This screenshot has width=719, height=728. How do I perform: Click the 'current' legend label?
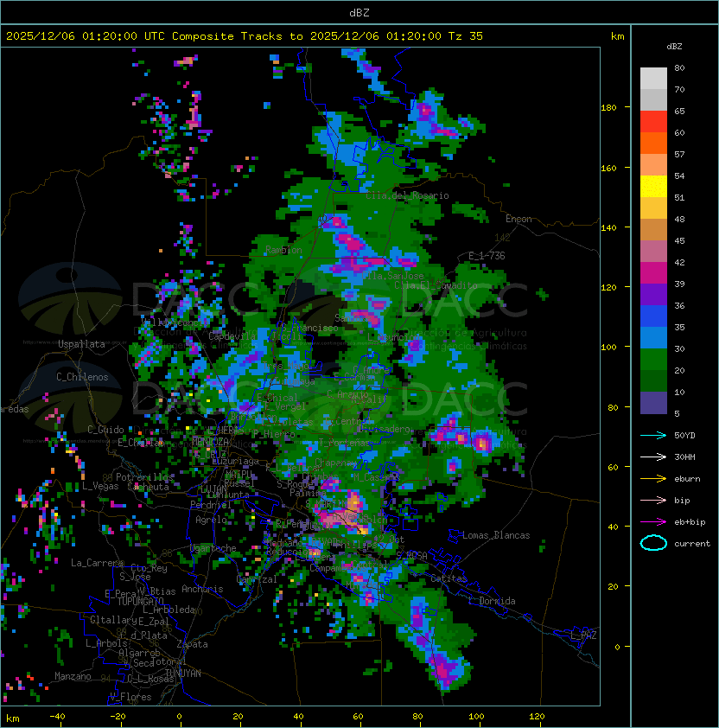692,544
